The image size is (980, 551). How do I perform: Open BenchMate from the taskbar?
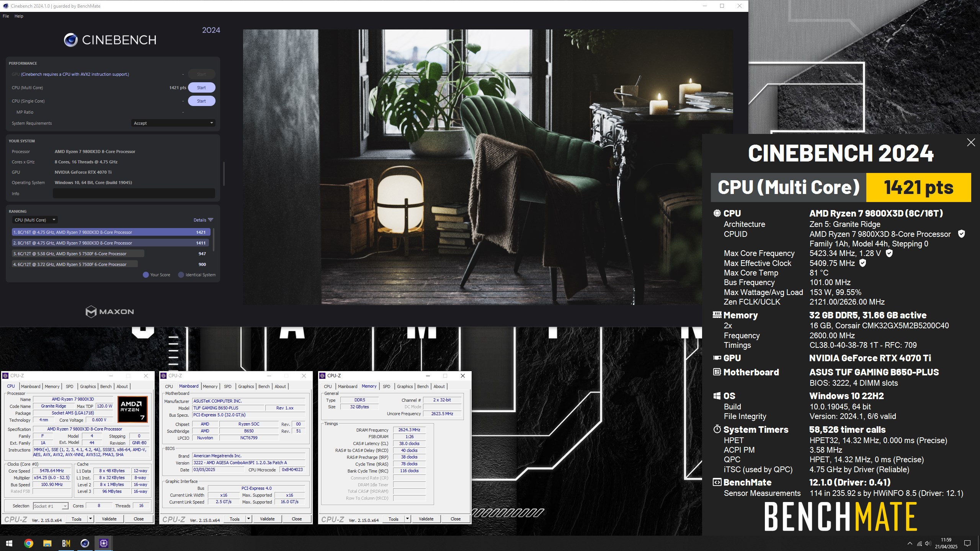coord(66,543)
